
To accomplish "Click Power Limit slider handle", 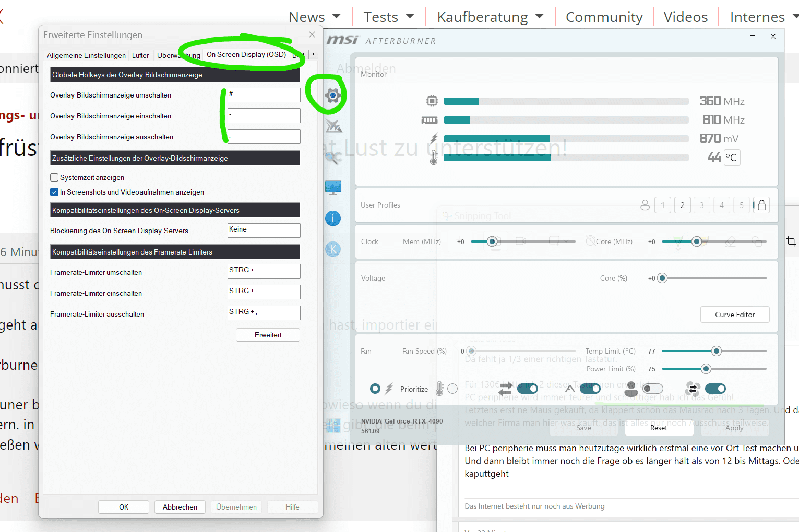I will (x=706, y=369).
